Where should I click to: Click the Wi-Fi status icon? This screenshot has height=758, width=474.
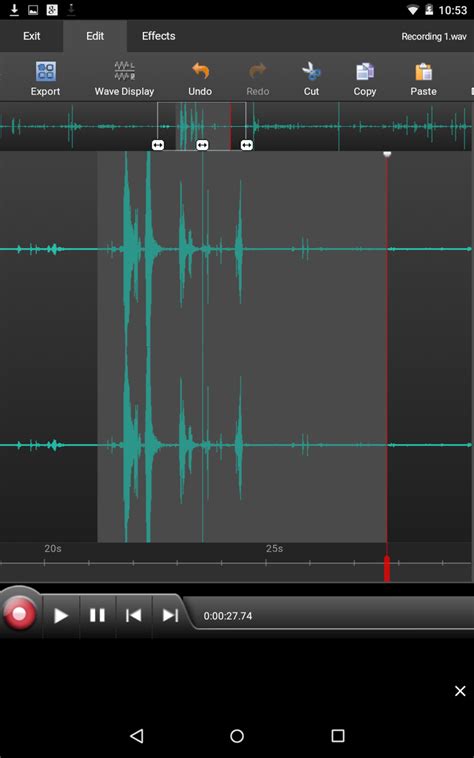click(x=412, y=10)
